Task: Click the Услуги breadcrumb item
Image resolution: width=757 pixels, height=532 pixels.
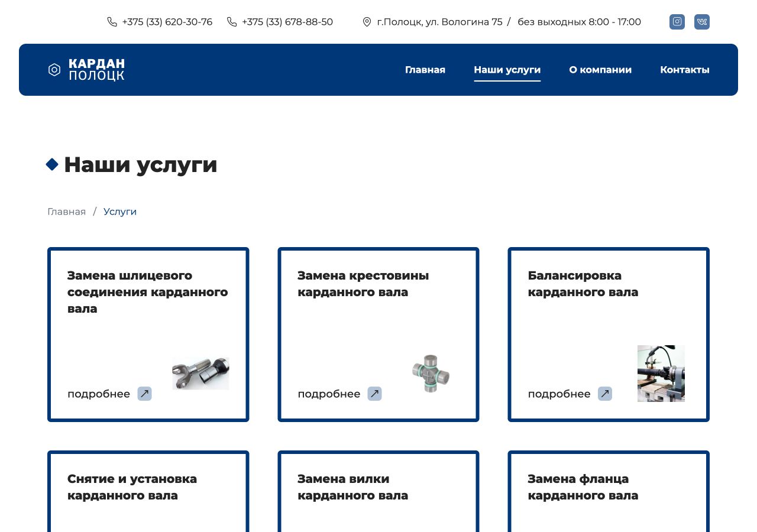Action: (120, 212)
